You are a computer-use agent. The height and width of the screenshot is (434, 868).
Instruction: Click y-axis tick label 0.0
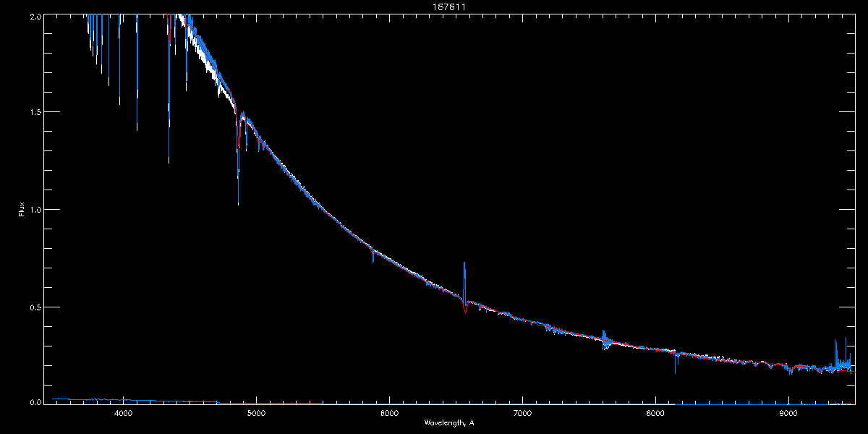point(34,402)
